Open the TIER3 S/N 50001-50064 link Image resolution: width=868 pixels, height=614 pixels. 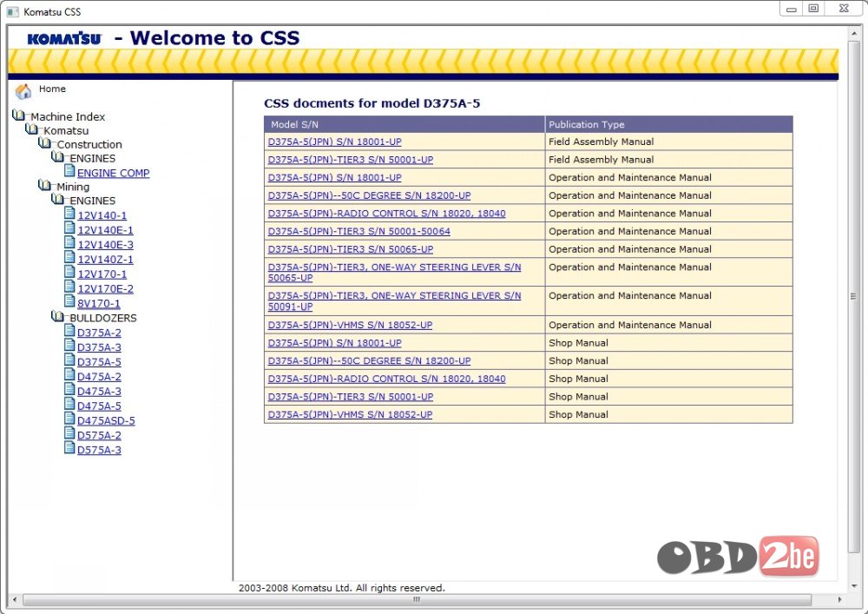(358, 231)
